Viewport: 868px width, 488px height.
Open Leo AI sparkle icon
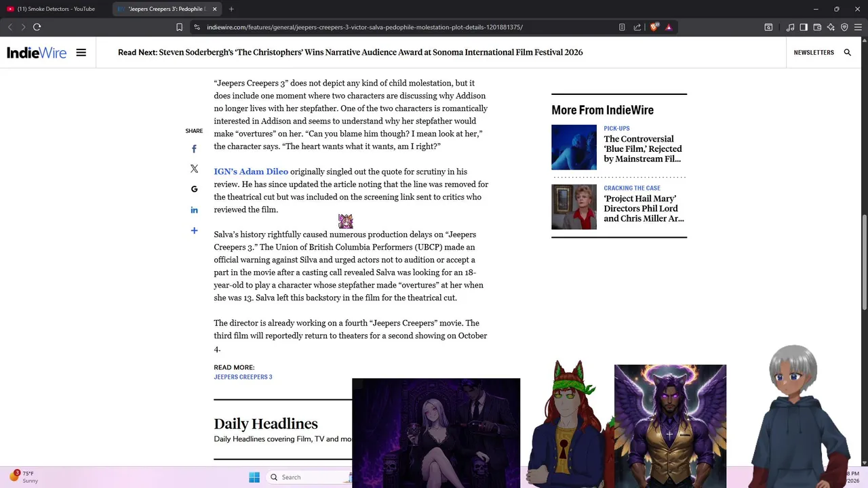click(x=831, y=27)
